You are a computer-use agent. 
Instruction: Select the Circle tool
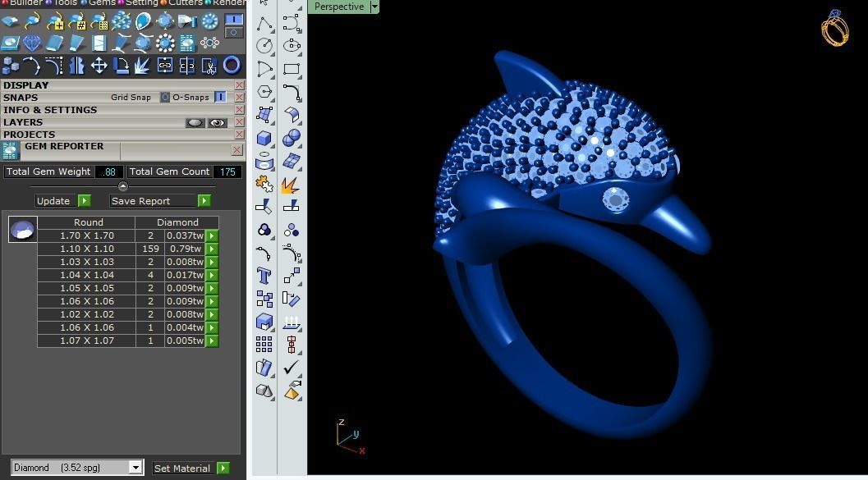[x=264, y=46]
